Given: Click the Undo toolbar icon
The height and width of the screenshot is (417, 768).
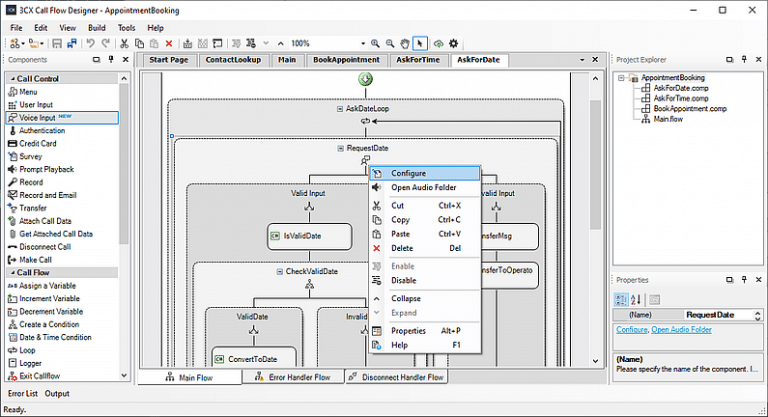Looking at the screenshot, I should (x=91, y=44).
